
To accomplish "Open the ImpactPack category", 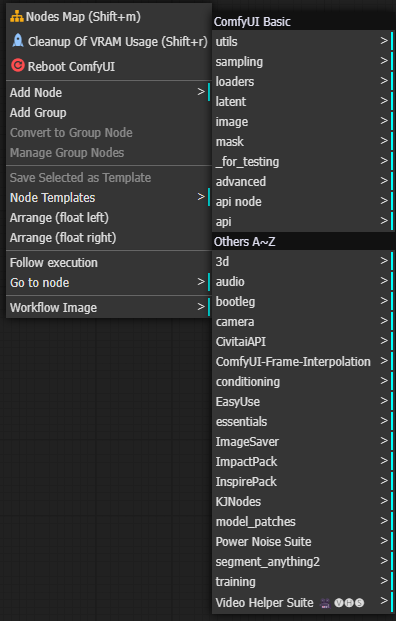I will tap(303, 462).
